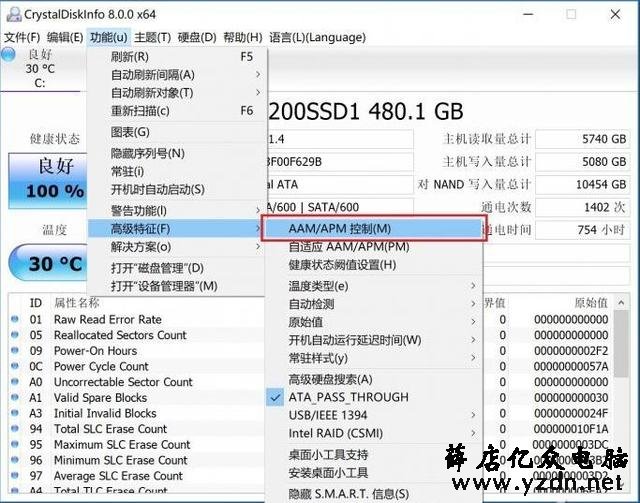Image resolution: width=640 pixels, height=503 pixels.
Task: Click the CrystalDiskInfo app icon in title bar
Action: [x=13, y=14]
